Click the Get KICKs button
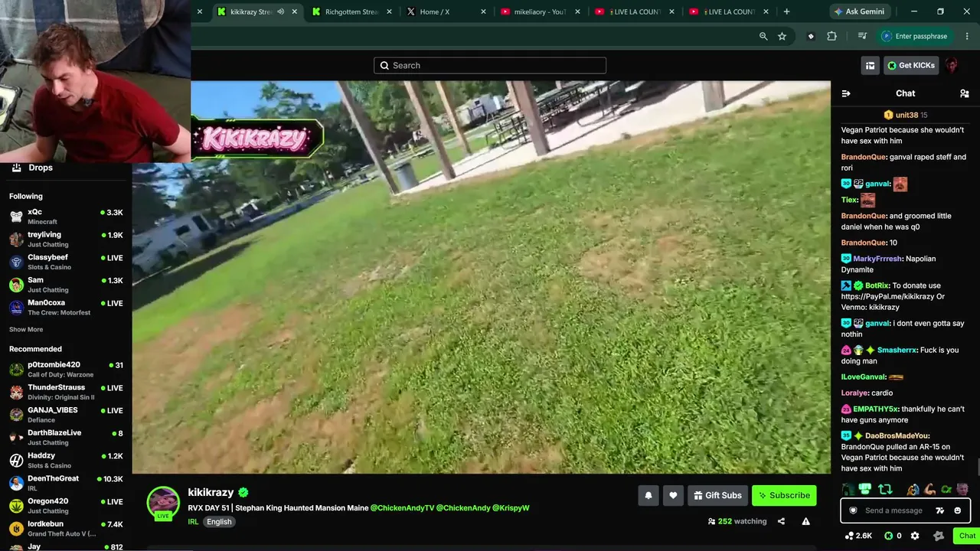980x551 pixels. pos(911,66)
